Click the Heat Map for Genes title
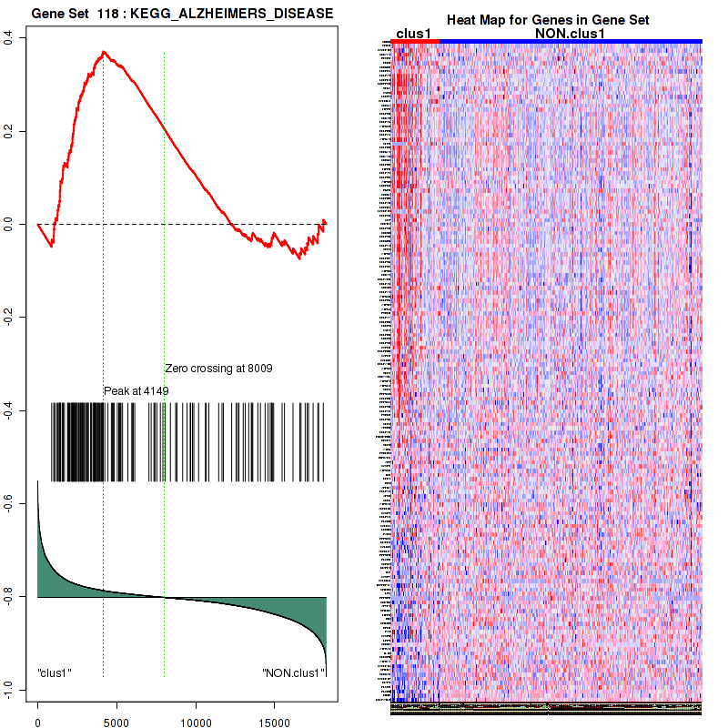The image size is (728, 728). tap(547, 21)
